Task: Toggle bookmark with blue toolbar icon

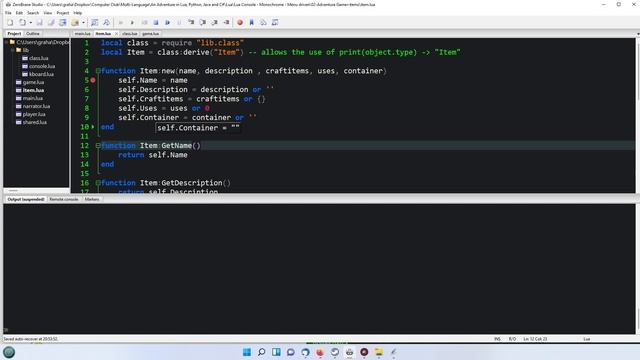Action: 252,22
